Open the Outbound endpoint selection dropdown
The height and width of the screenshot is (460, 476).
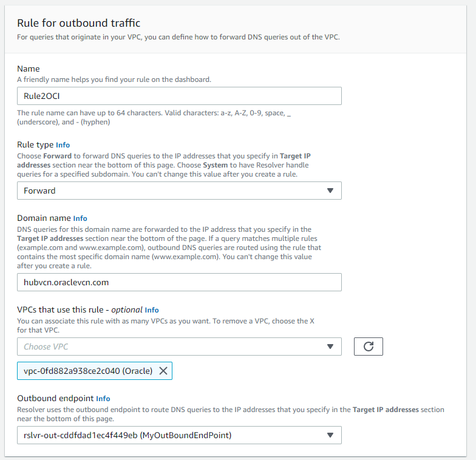179,435
